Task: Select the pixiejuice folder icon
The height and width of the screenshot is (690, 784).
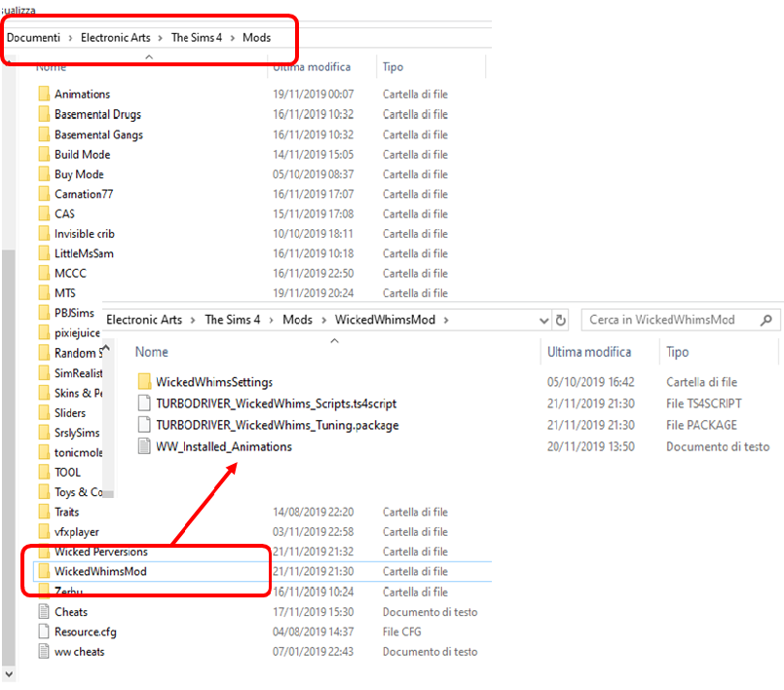Action: point(44,332)
